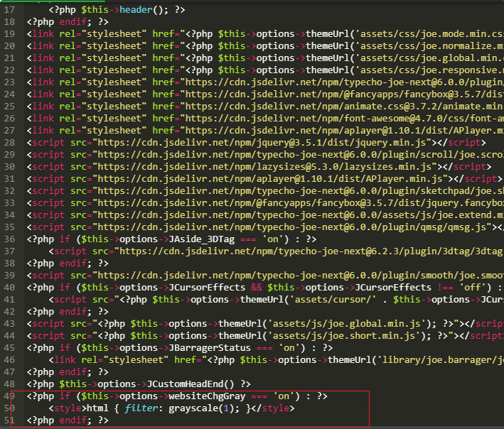Click line number 17 in the gutter
The width and height of the screenshot is (504, 429).
coord(9,10)
